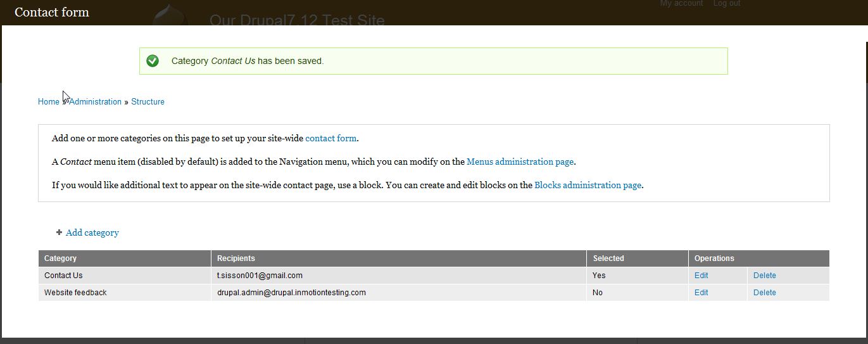
Task: Click the Category column header
Action: coord(61,258)
